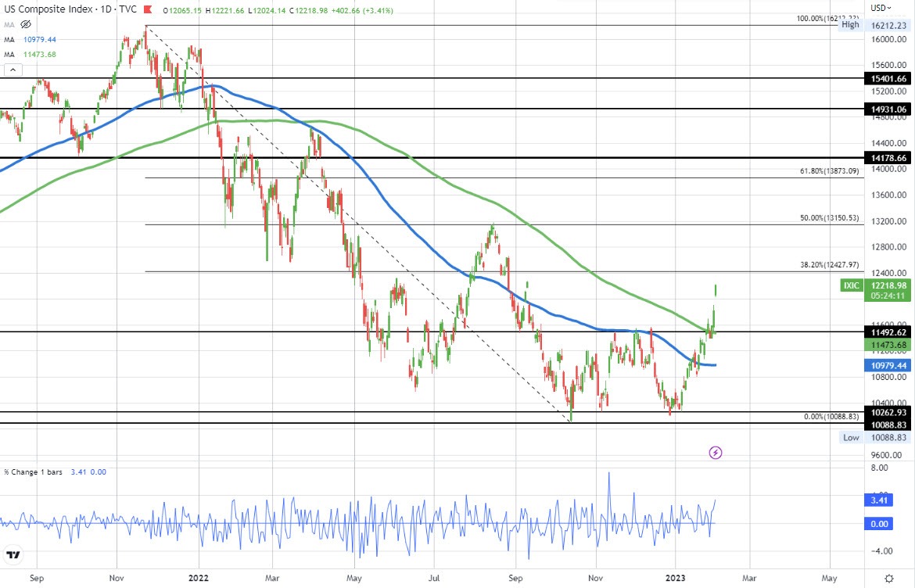Open chart settings gear icon
The height and width of the screenshot is (588, 915).
888,578
